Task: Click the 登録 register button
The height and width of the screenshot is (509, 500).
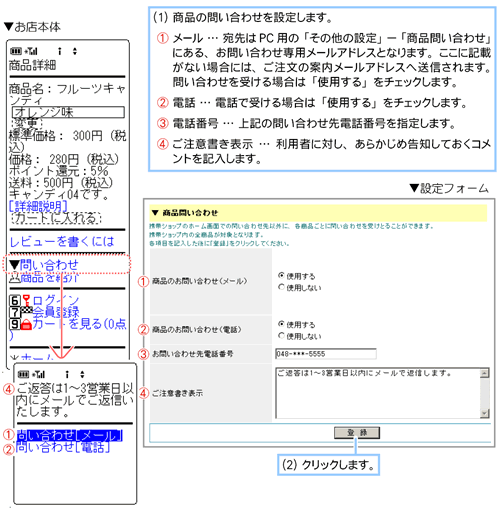Action: tap(357, 433)
